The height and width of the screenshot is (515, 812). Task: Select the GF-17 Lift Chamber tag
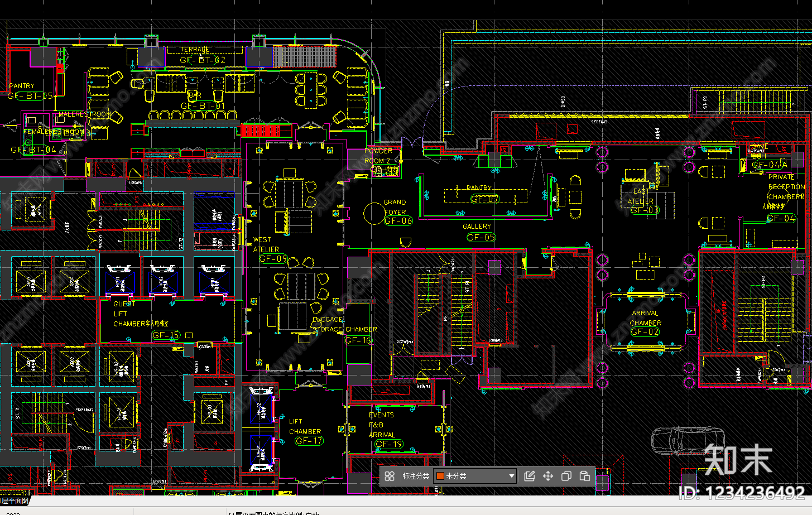(309, 441)
